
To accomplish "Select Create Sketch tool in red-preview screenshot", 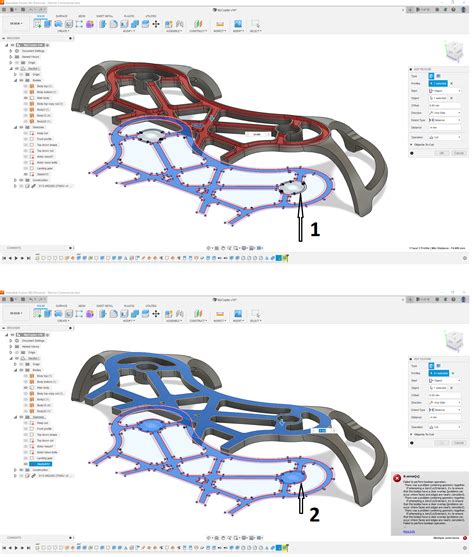I will [37, 24].
